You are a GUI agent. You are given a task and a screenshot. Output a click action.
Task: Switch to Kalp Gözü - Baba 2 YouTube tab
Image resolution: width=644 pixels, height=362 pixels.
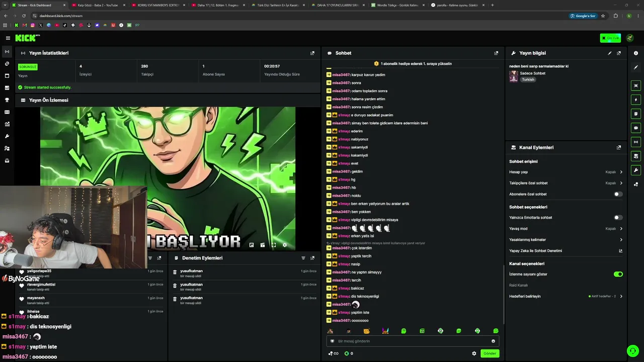[x=98, y=5]
